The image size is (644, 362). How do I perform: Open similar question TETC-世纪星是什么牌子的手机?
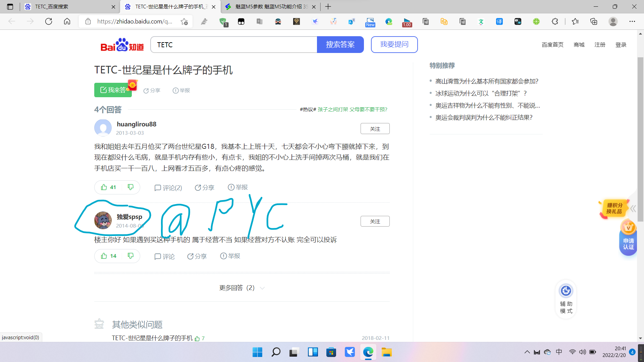pyautogui.click(x=152, y=338)
